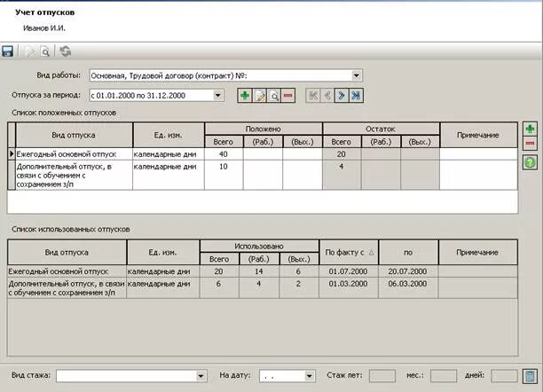Add a new vacation period with green plus
Image resolution: width=543 pixels, height=392 pixels.
[245, 95]
